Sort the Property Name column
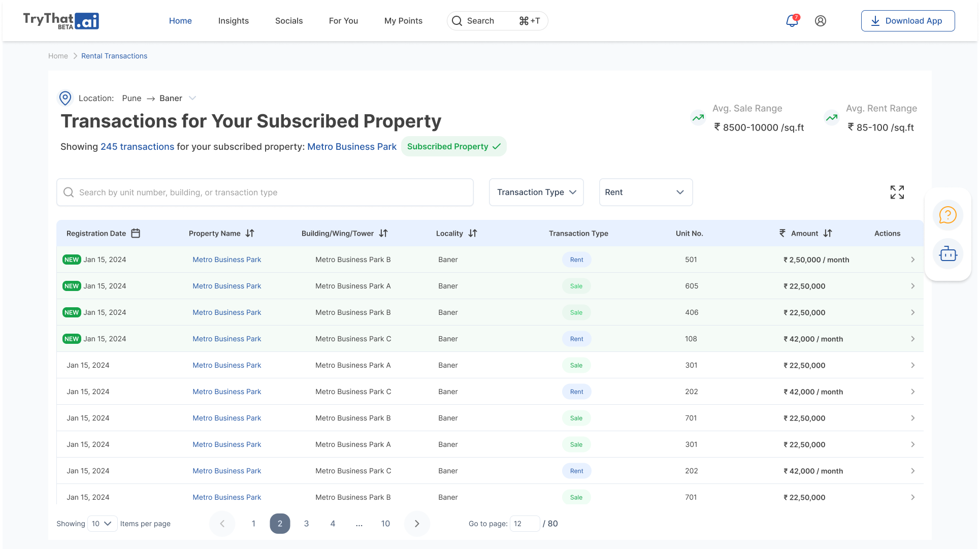 click(x=250, y=233)
